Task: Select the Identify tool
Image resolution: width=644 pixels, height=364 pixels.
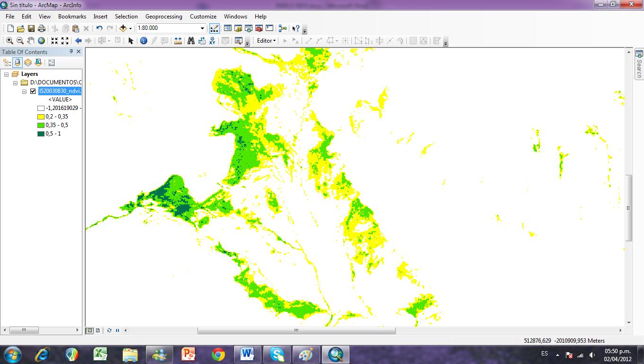Action: [143, 41]
